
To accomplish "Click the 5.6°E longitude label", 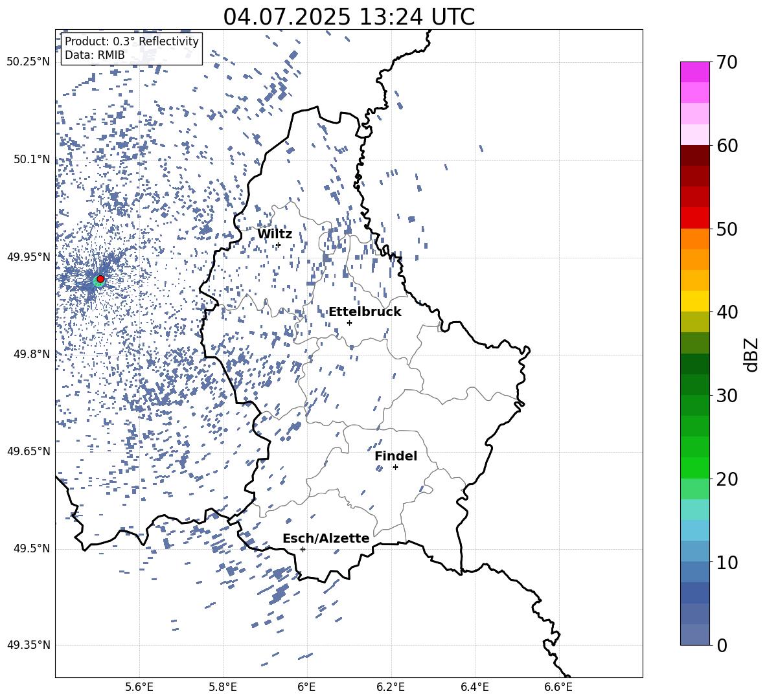I will [139, 687].
